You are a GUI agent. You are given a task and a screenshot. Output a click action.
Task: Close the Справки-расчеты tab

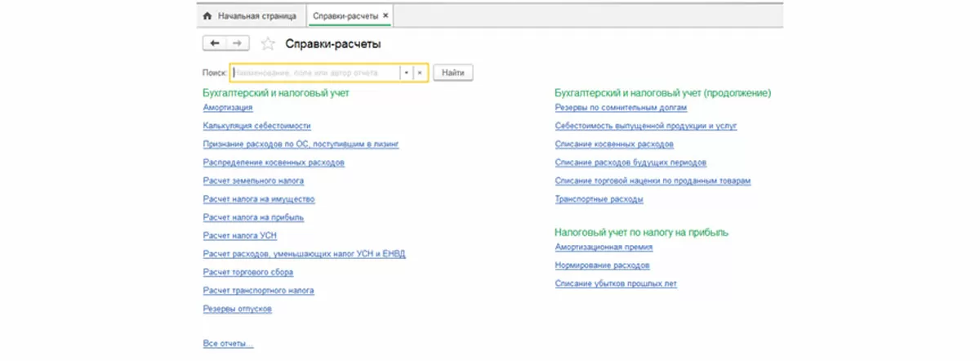(385, 16)
